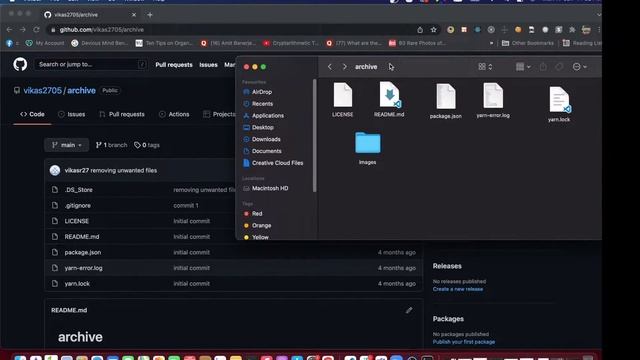Screen dimensions: 640x360
Task: Click Publish your first package link
Action: click(x=464, y=342)
